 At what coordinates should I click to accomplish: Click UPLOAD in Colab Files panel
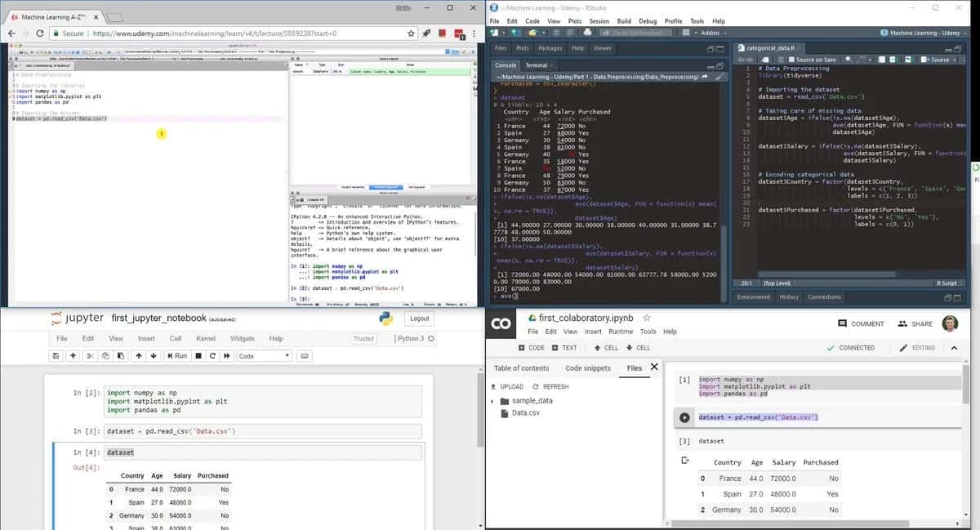click(x=507, y=386)
